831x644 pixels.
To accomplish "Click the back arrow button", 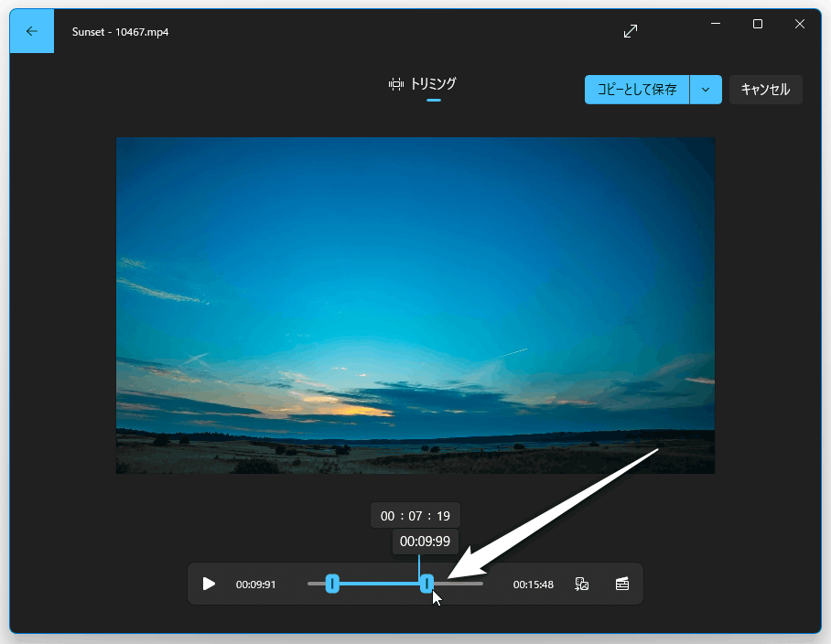I will tap(32, 31).
